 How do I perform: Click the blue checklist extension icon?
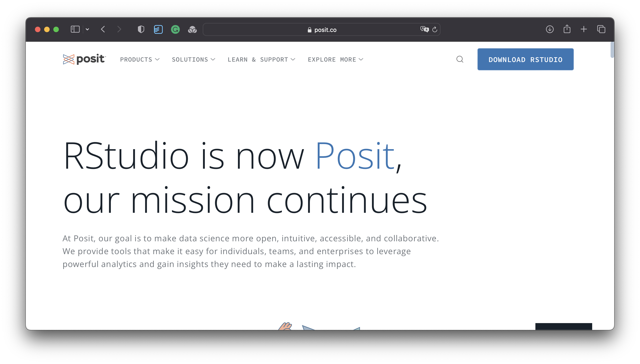[x=158, y=29]
